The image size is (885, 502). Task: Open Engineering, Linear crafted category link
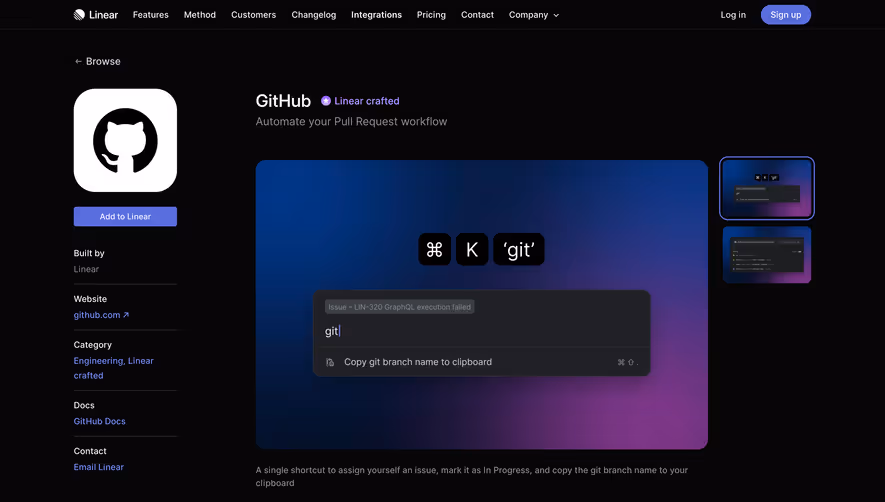click(113, 368)
